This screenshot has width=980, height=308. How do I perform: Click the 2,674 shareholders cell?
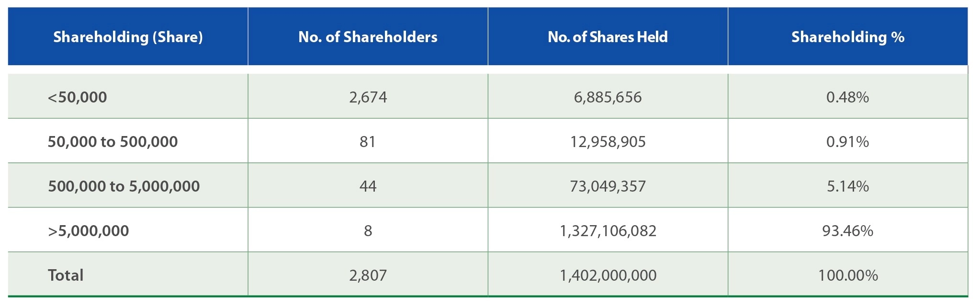(x=368, y=97)
